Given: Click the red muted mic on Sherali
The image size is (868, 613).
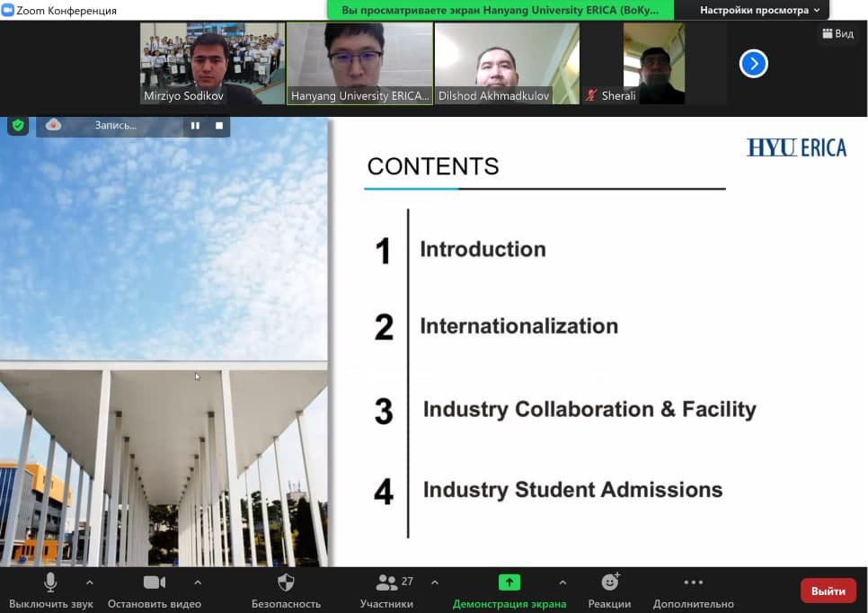Looking at the screenshot, I should click(591, 95).
